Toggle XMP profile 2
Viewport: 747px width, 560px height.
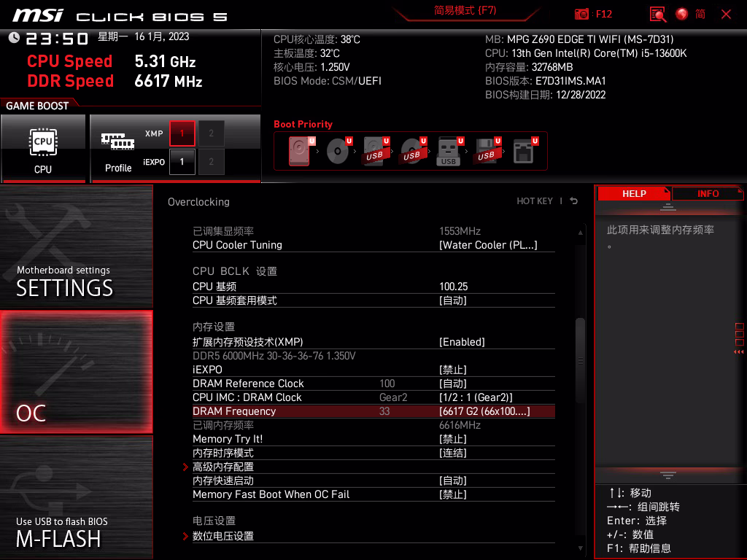[212, 133]
